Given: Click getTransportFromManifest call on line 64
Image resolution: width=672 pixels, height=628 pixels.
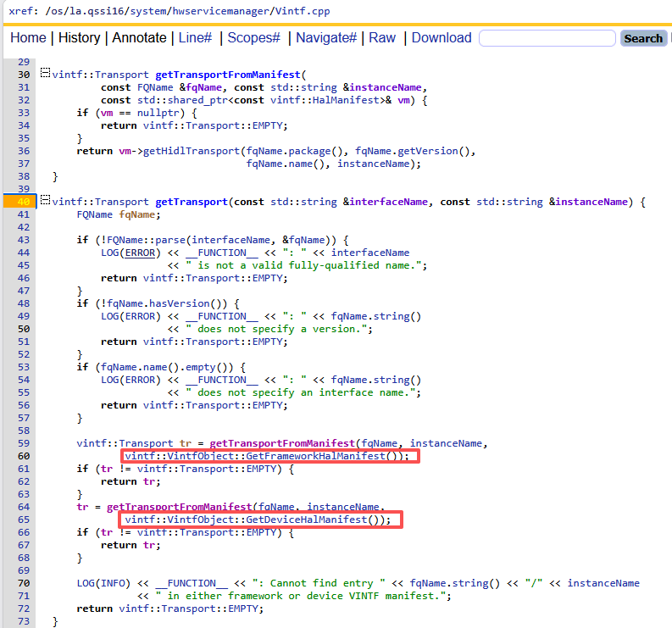Looking at the screenshot, I should [180, 507].
